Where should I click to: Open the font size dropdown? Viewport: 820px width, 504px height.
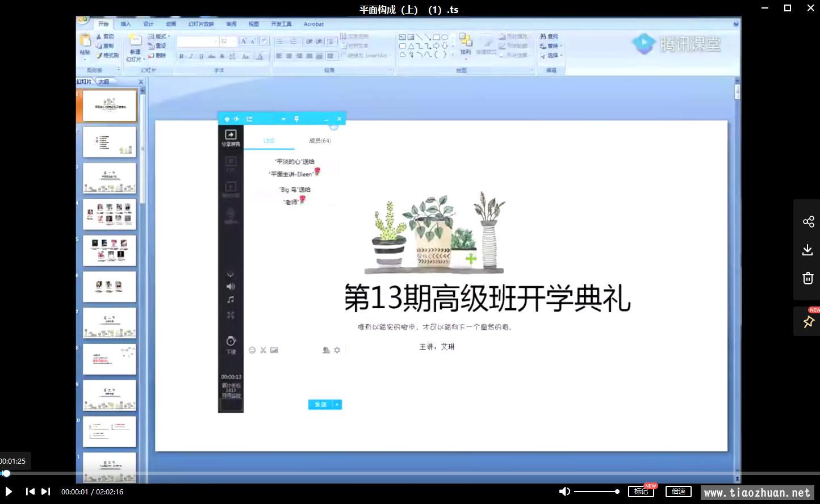227,41
